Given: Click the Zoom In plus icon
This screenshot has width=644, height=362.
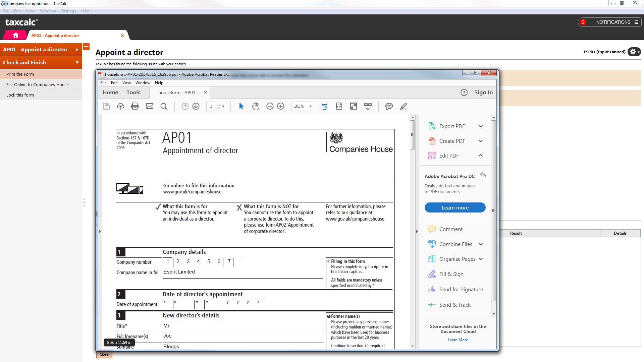Looking at the screenshot, I should (281, 106).
